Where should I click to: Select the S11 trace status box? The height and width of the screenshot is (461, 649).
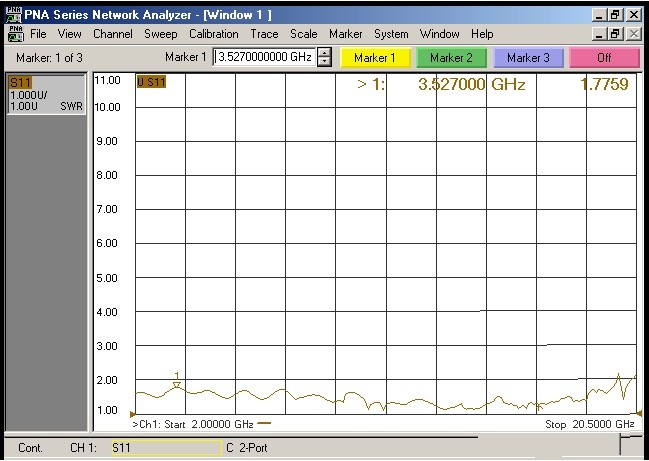(46, 94)
